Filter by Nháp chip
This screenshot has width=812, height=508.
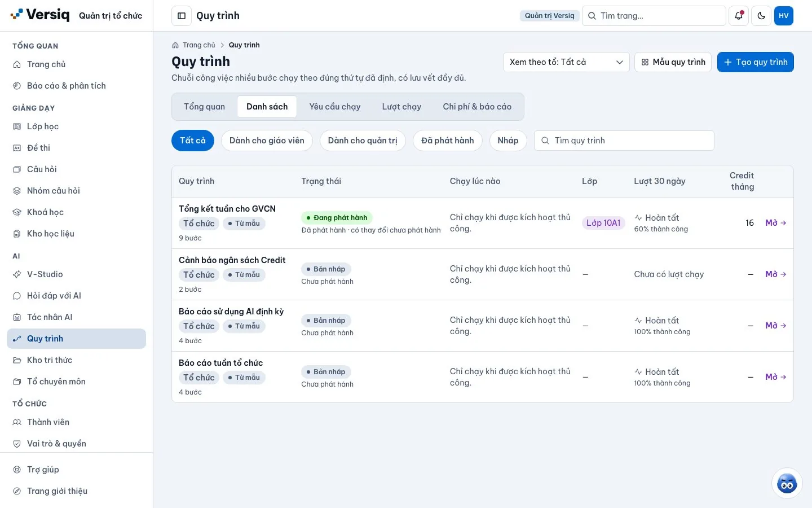[x=508, y=141]
